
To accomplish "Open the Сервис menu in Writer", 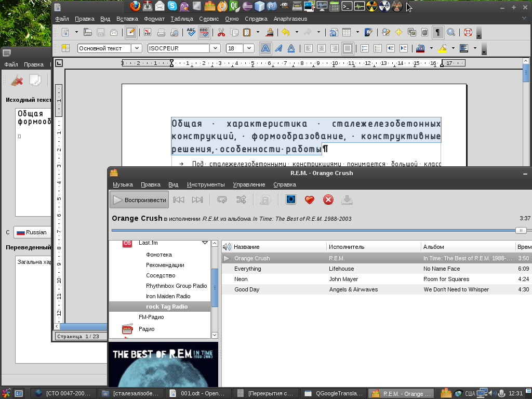I will 209,19.
